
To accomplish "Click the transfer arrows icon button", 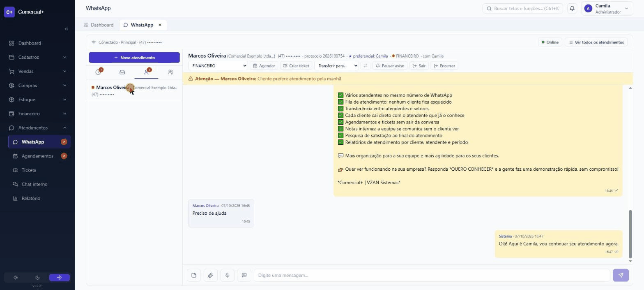I will click(366, 66).
